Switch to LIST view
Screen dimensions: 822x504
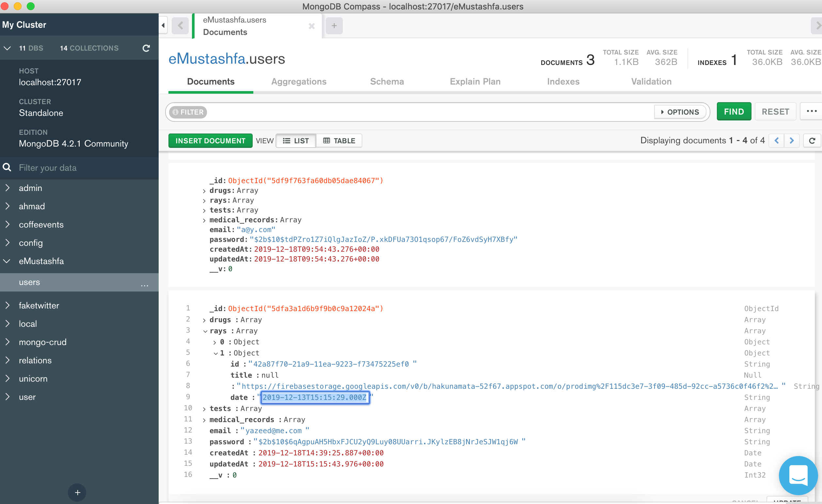pyautogui.click(x=296, y=141)
